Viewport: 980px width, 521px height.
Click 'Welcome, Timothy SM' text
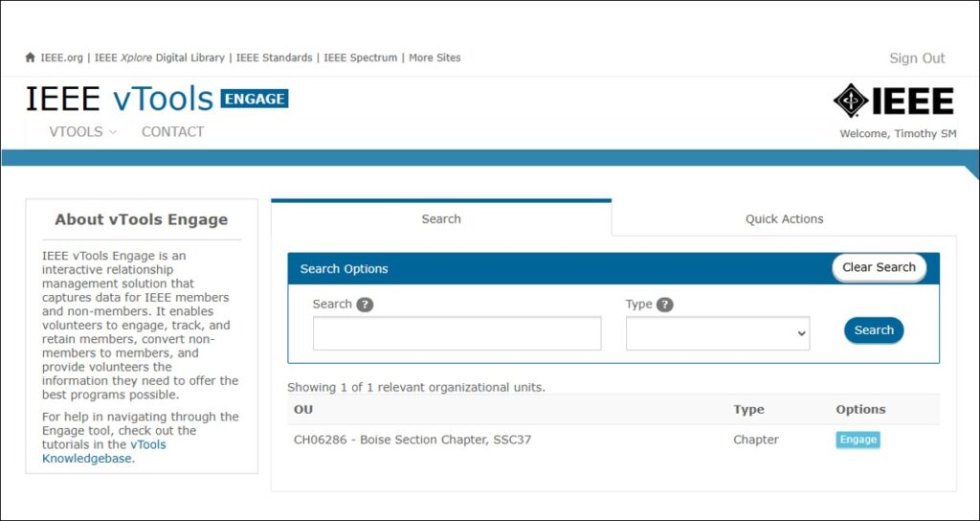pos(898,134)
